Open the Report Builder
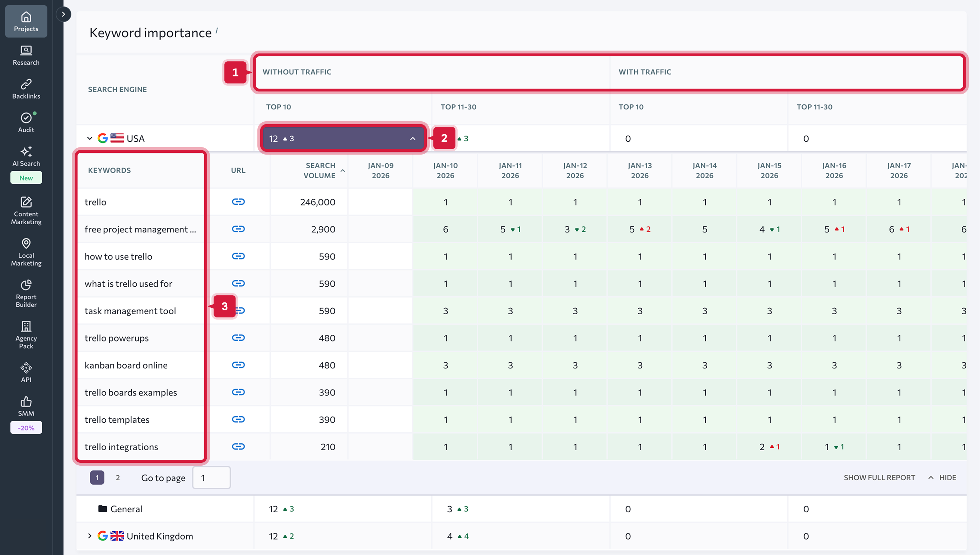The image size is (980, 555). pos(25,293)
